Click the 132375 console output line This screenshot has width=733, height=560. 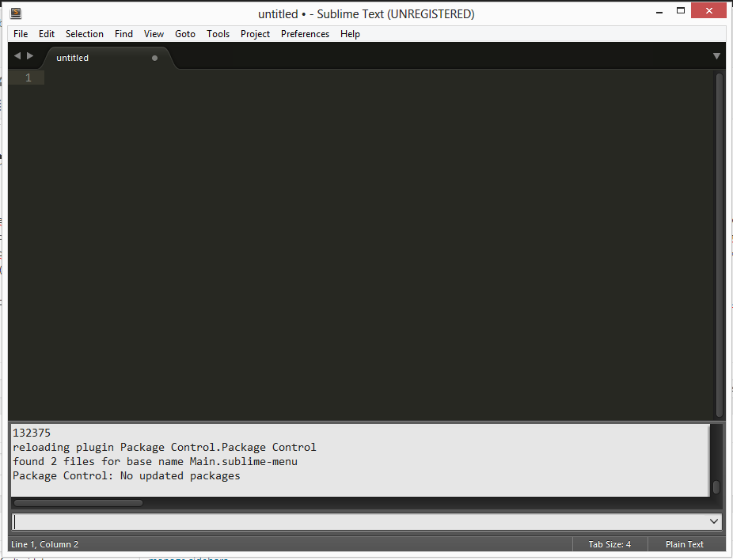pos(32,433)
